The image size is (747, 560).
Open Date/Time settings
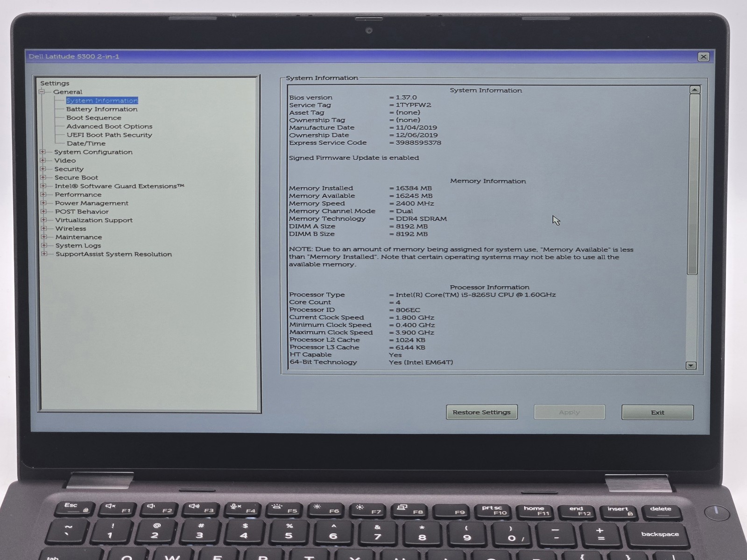pos(86,143)
